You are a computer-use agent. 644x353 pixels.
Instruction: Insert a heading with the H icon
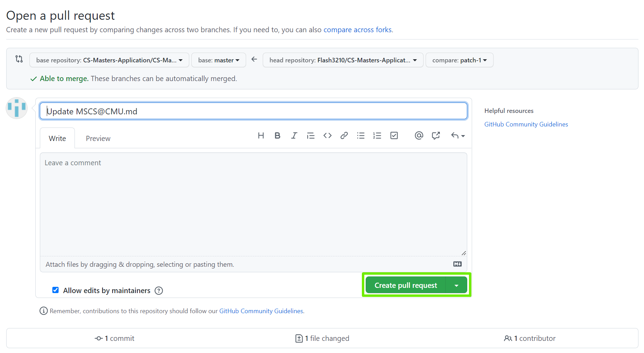coord(261,135)
